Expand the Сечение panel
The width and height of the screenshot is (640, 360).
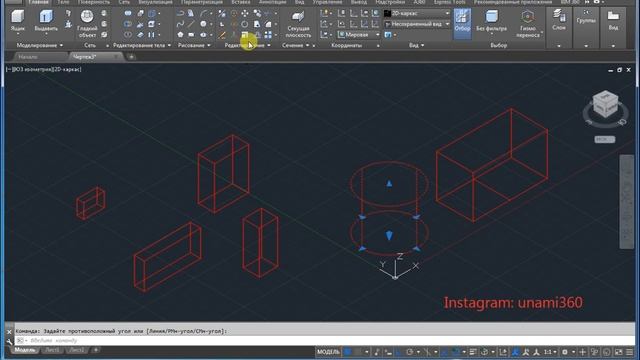pos(296,45)
